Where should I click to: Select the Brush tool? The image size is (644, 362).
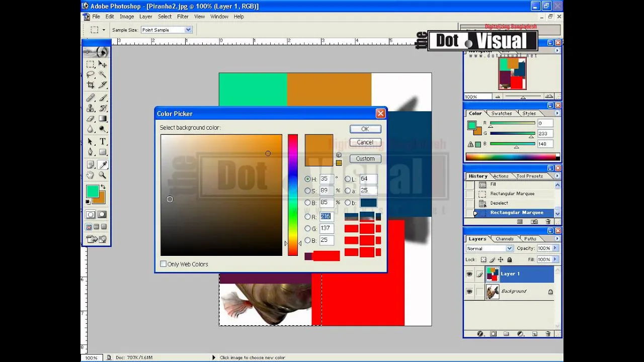click(x=103, y=98)
